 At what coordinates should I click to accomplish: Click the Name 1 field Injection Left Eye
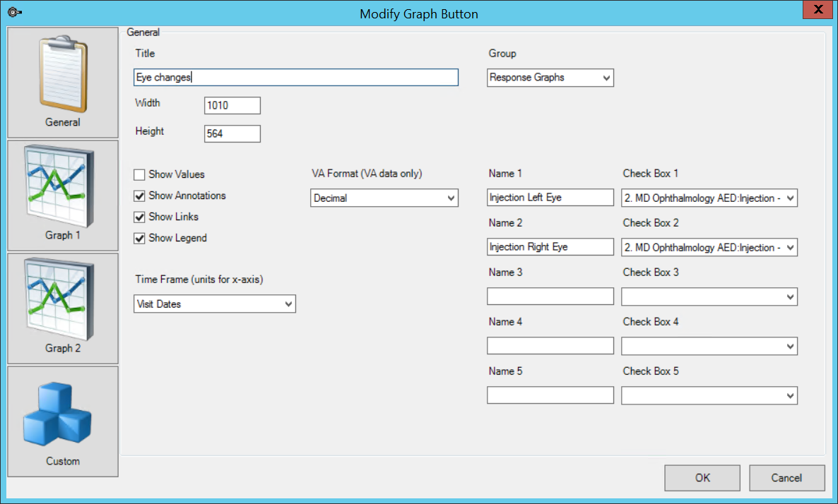pos(550,198)
